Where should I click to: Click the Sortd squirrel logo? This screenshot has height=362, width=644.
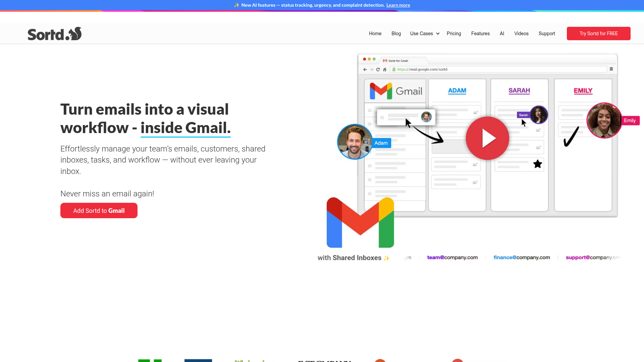55,34
